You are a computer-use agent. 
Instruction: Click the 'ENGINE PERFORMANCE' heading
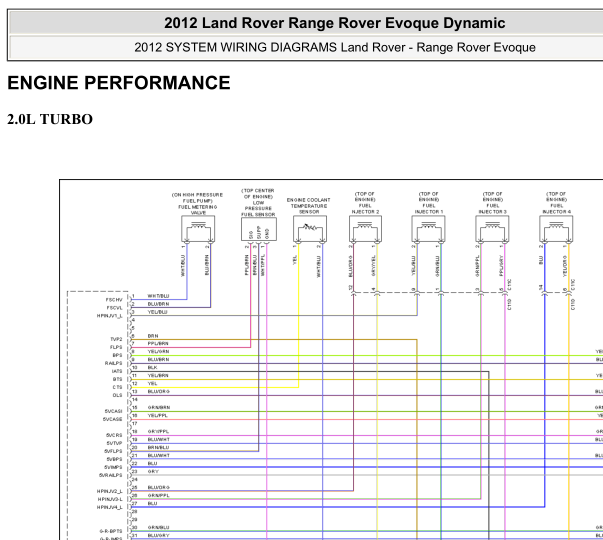click(119, 83)
